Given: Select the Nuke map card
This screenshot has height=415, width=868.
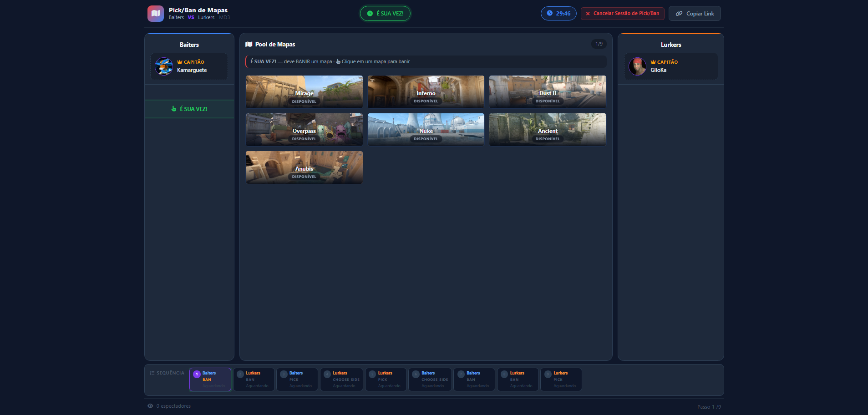Looking at the screenshot, I should click(426, 129).
